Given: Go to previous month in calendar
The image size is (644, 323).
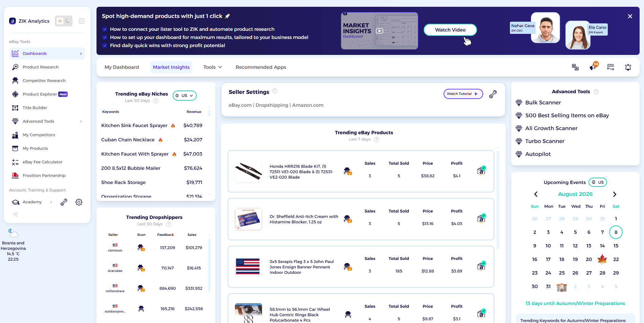Looking at the screenshot, I should pyautogui.click(x=536, y=194).
